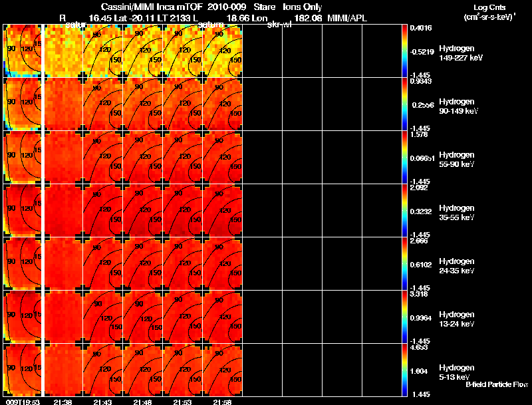The image size is (532, 405).
Task: Open the 90-149 keV image at 21:43
Action: pos(103,104)
